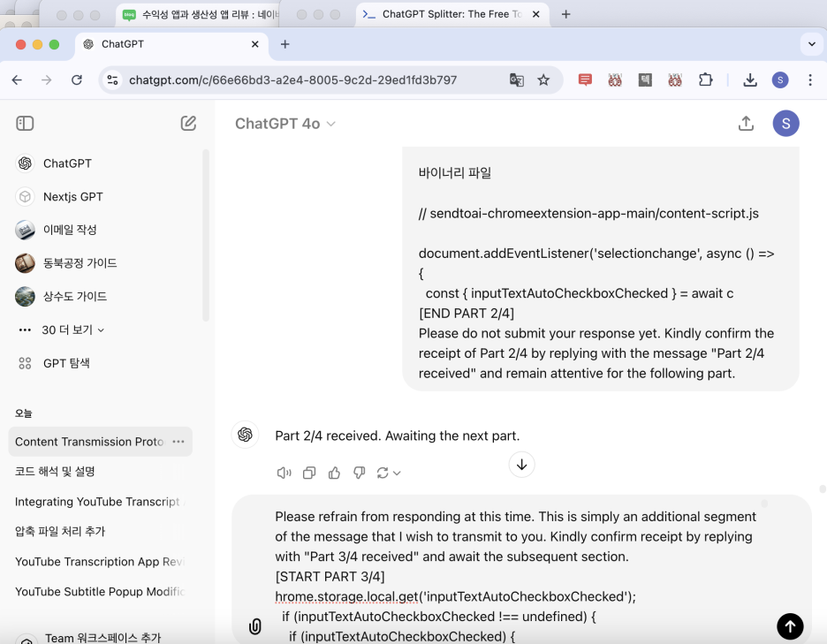Close the ChatGPT Splitter background tab
The height and width of the screenshot is (644, 827).
535,14
